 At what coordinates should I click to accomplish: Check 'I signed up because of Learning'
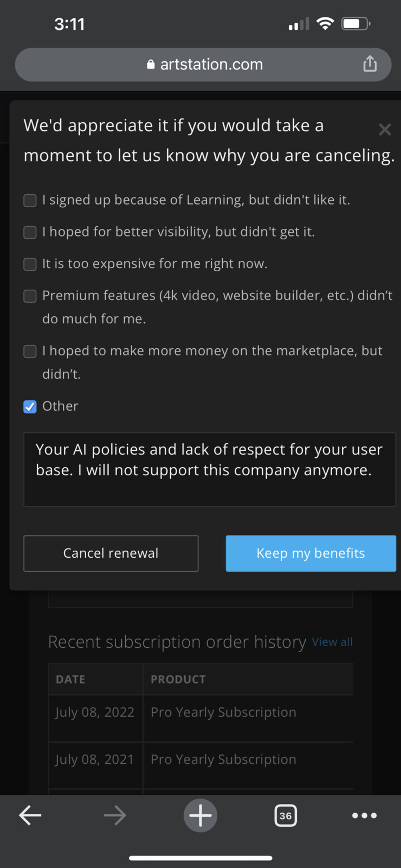(30, 201)
